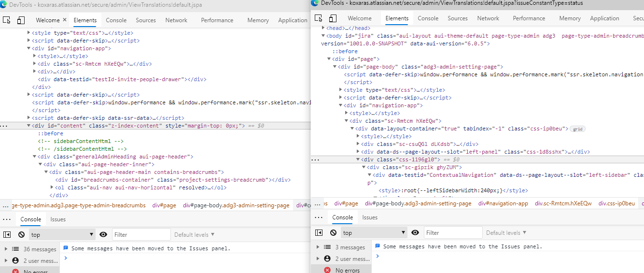Activate inspect element picker in left DevTools
This screenshot has width=644, height=273.
[x=7, y=20]
